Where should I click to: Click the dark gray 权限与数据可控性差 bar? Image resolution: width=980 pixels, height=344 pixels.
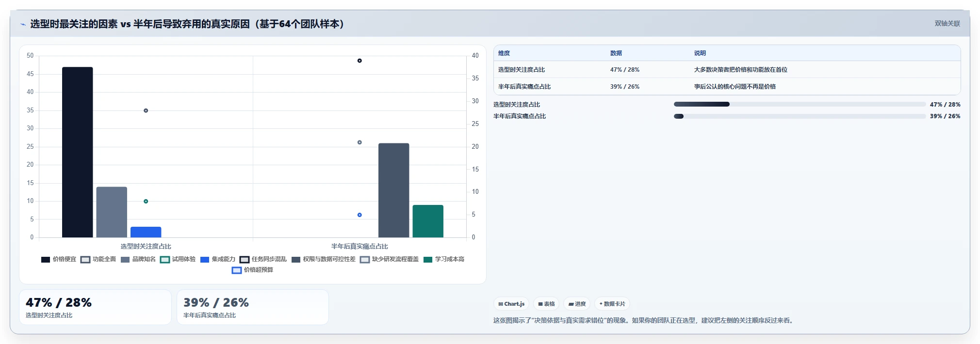click(x=394, y=190)
